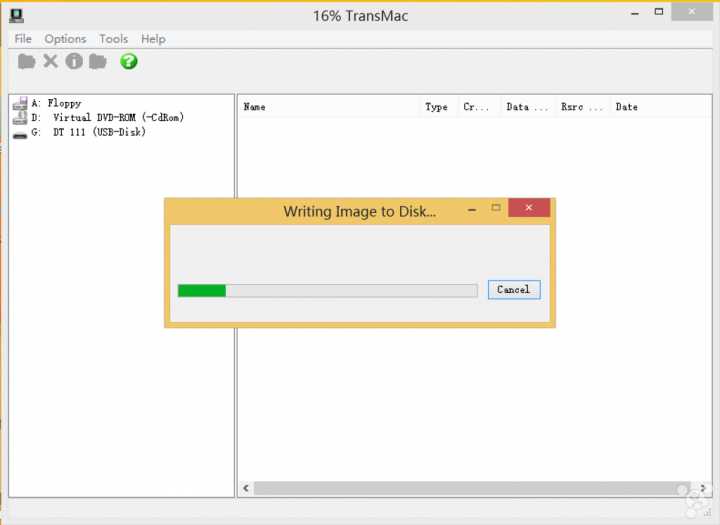The image size is (720, 525).
Task: Sort by the Cr... column header
Action: (478, 107)
